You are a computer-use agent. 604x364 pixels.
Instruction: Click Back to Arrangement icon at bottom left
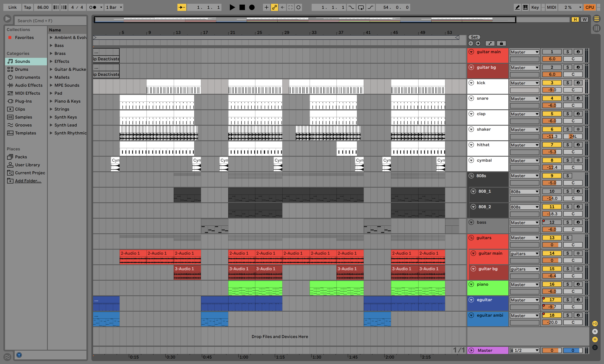point(7,357)
